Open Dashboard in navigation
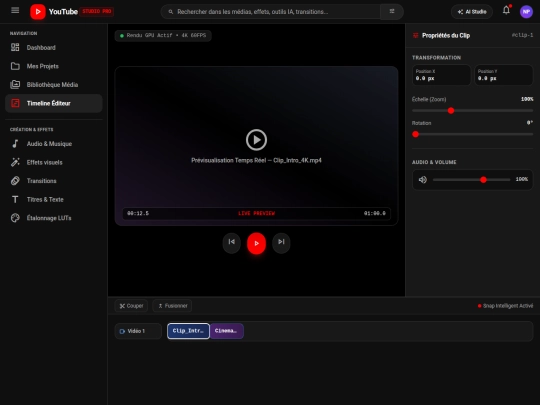Screen dimensions: 540x405 (x=54, y=48)
